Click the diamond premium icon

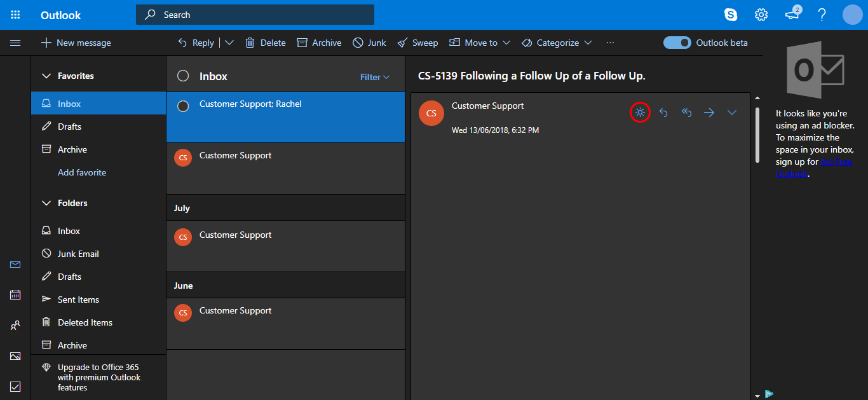click(x=46, y=368)
